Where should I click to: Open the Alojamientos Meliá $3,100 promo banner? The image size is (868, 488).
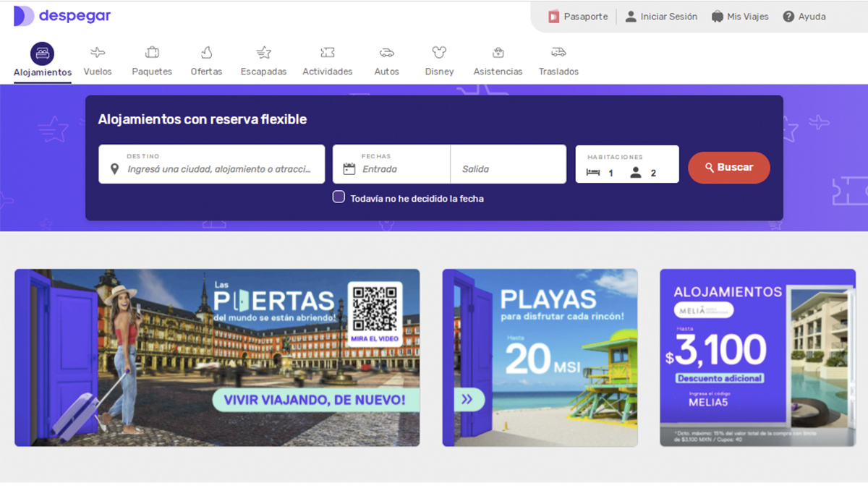coord(757,357)
